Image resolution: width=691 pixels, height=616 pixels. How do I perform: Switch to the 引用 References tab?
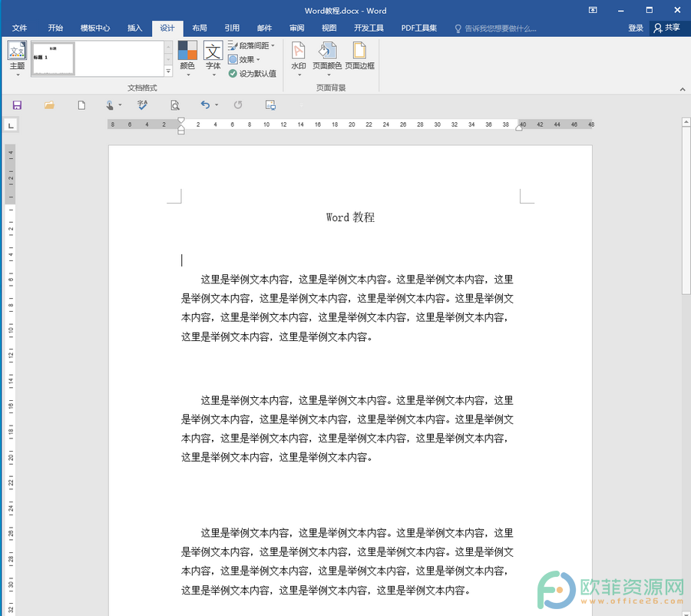[232, 28]
